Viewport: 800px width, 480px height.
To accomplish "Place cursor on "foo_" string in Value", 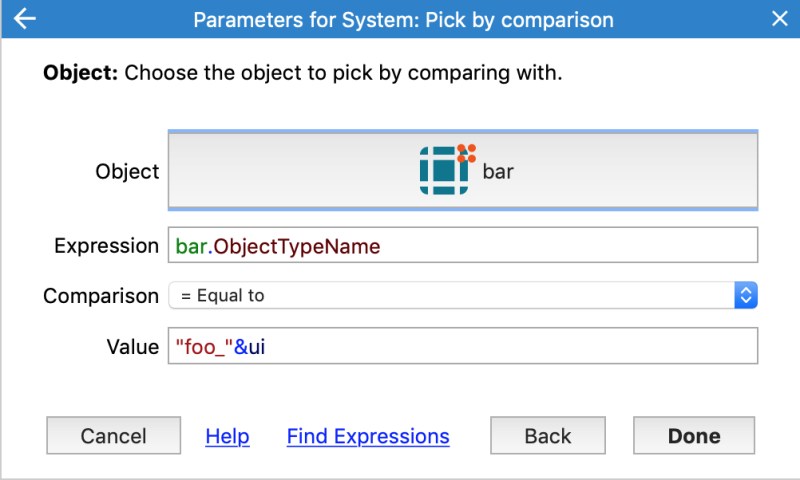I will 204,347.
